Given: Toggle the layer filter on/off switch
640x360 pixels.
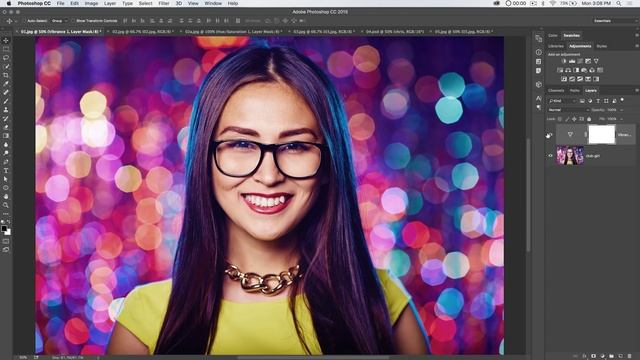Looking at the screenshot, I should click(622, 100).
